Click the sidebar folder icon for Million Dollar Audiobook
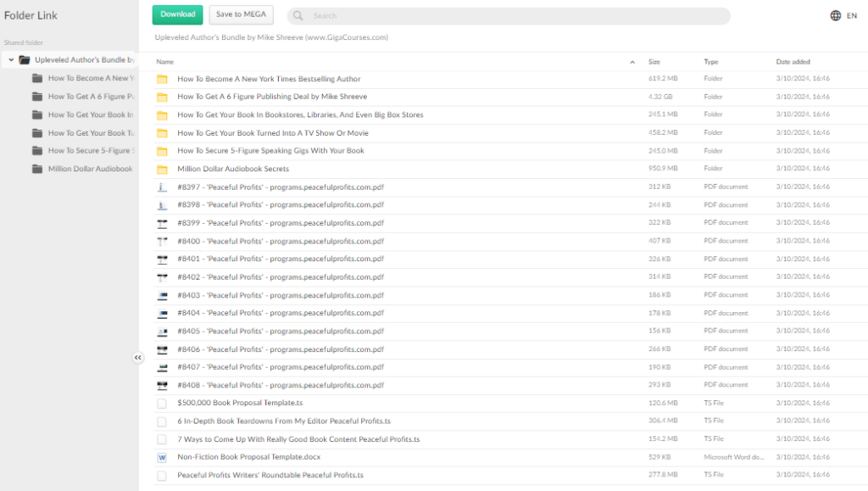Image resolution: width=868 pixels, height=491 pixels. coord(37,169)
